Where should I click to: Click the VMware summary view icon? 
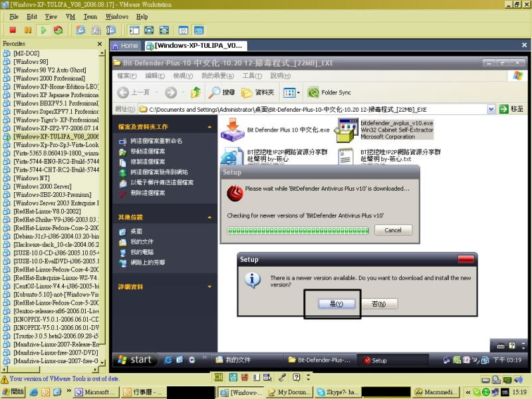tap(184, 30)
